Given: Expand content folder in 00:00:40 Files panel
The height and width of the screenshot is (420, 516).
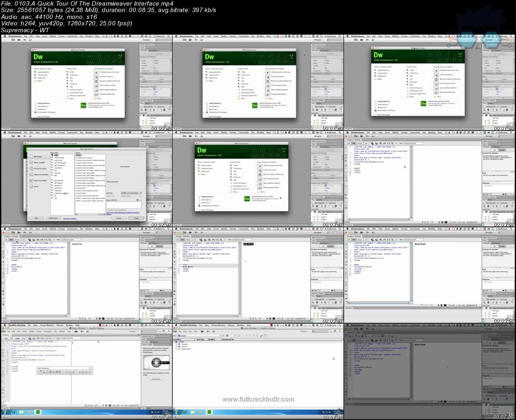Looking at the screenshot, I should (x=143, y=121).
